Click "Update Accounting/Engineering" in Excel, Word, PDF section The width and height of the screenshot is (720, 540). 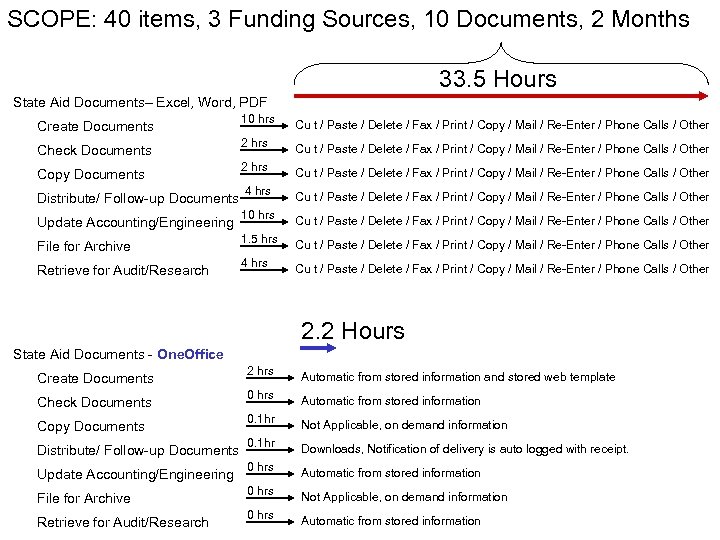(x=135, y=223)
